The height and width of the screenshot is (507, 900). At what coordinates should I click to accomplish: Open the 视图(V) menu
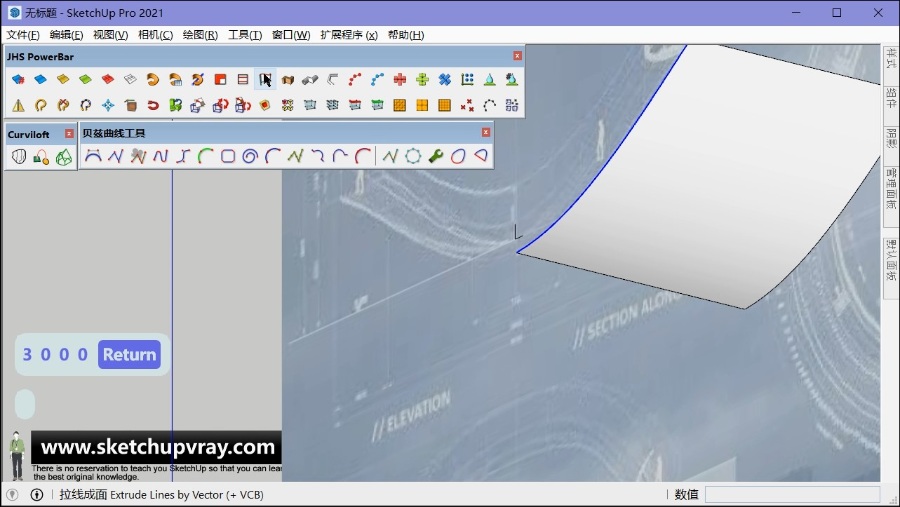(111, 35)
